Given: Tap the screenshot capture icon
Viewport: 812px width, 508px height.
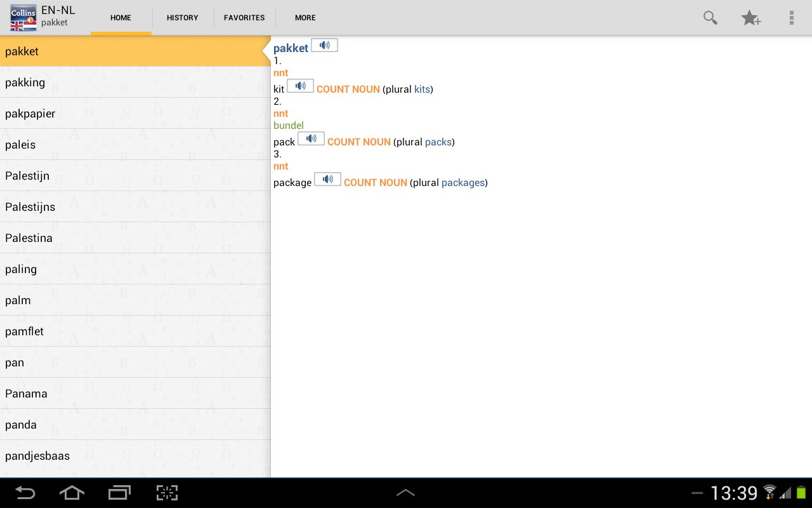Looking at the screenshot, I should [167, 493].
